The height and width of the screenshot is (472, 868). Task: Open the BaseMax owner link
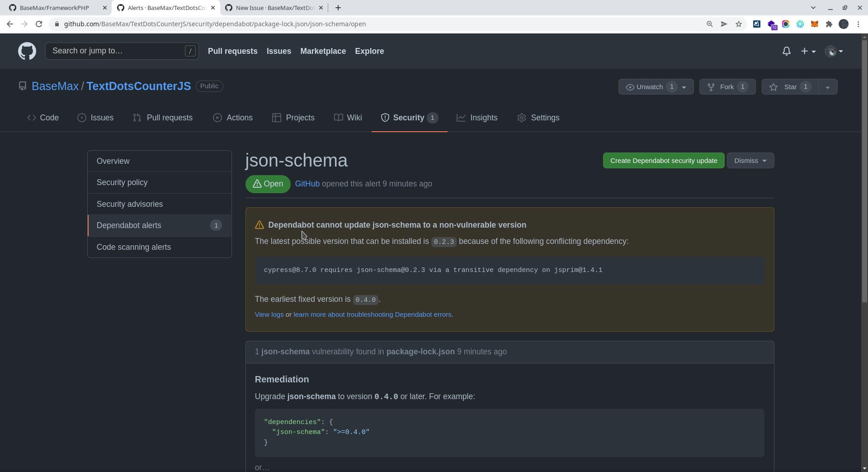(x=55, y=86)
